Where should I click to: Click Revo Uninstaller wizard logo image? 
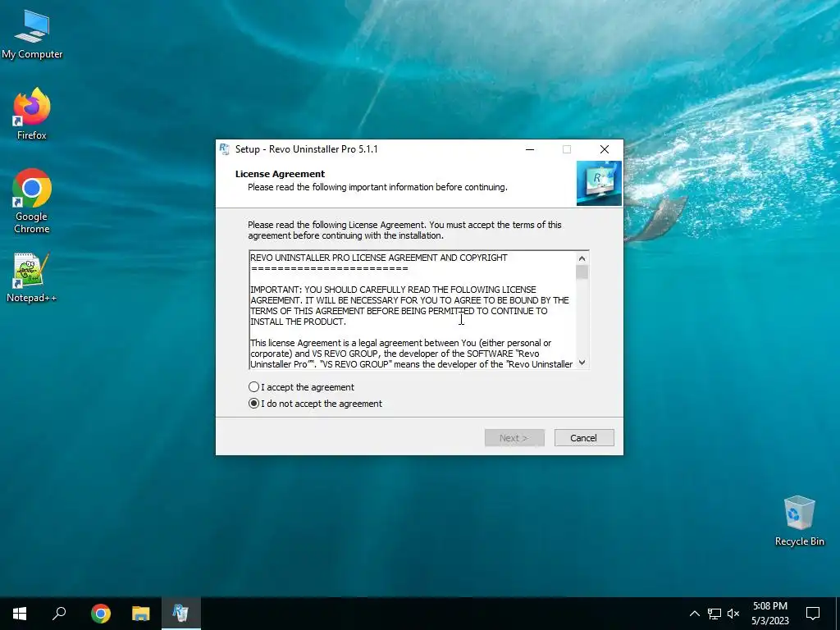599,183
